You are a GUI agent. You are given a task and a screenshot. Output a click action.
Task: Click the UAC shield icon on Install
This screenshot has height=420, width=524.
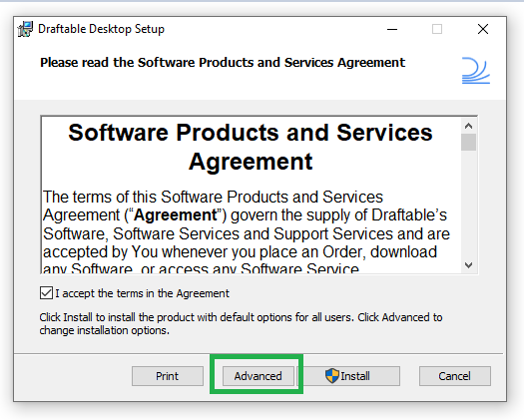pos(332,376)
